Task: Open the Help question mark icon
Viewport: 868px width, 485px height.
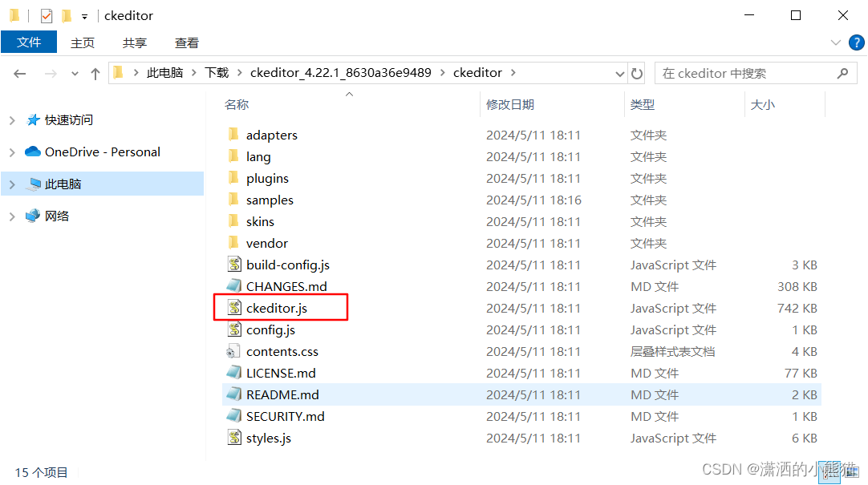Action: tap(857, 42)
